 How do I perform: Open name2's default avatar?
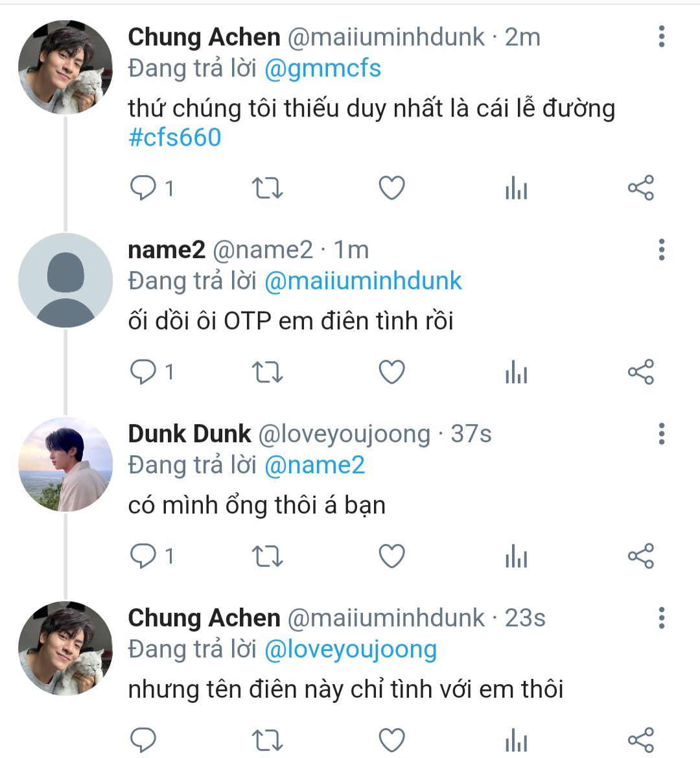click(65, 280)
